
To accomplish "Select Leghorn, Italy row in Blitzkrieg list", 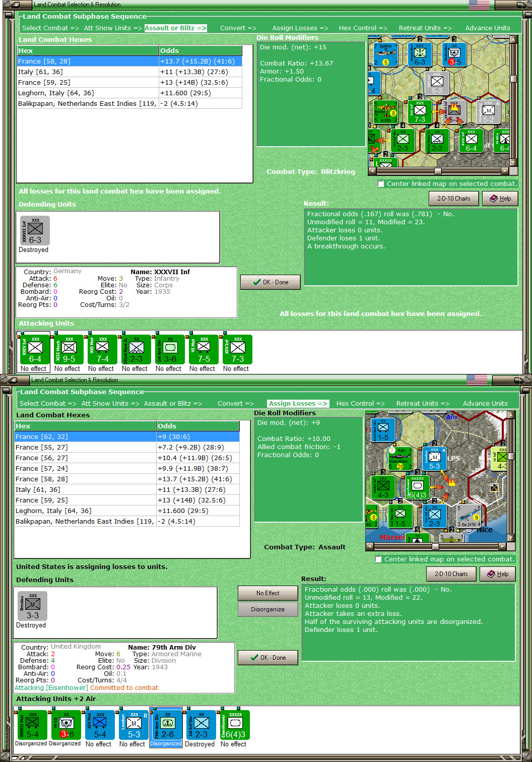I will click(x=129, y=93).
